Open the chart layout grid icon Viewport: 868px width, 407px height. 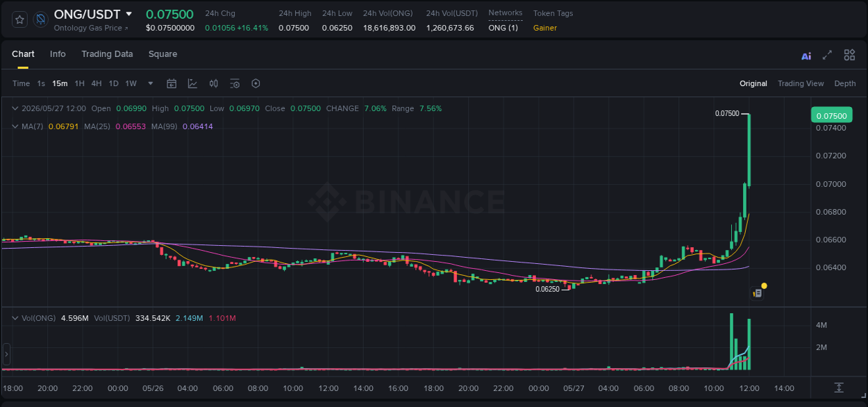point(849,55)
